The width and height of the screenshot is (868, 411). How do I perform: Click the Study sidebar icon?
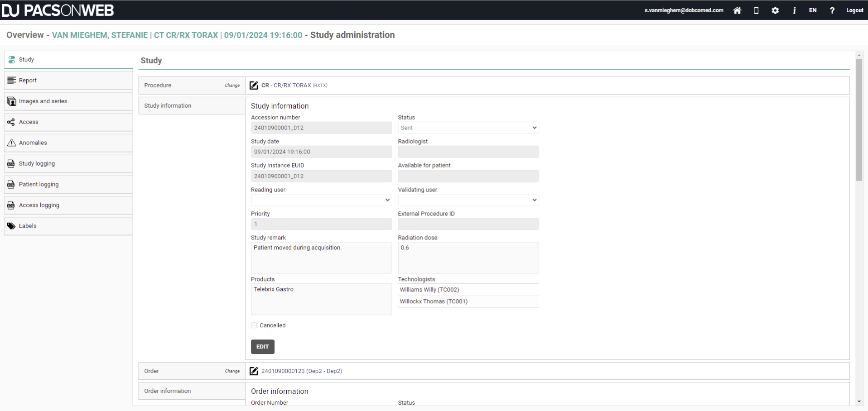(12, 60)
